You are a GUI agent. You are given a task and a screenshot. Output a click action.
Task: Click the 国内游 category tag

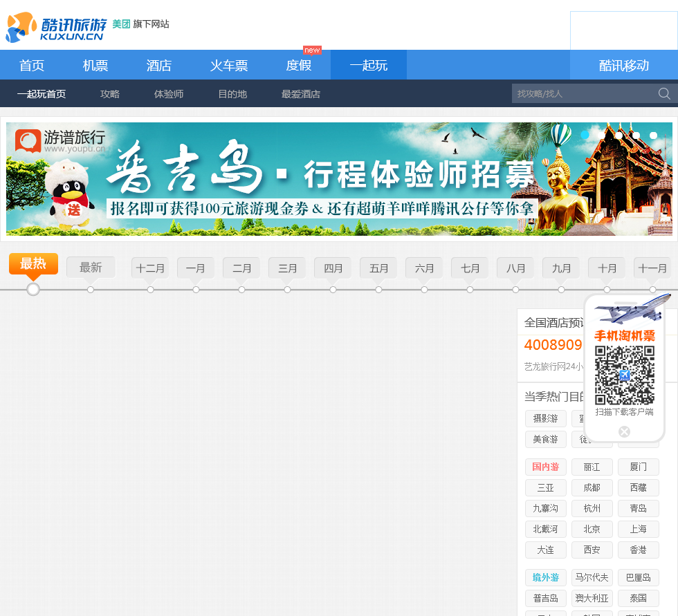click(546, 467)
